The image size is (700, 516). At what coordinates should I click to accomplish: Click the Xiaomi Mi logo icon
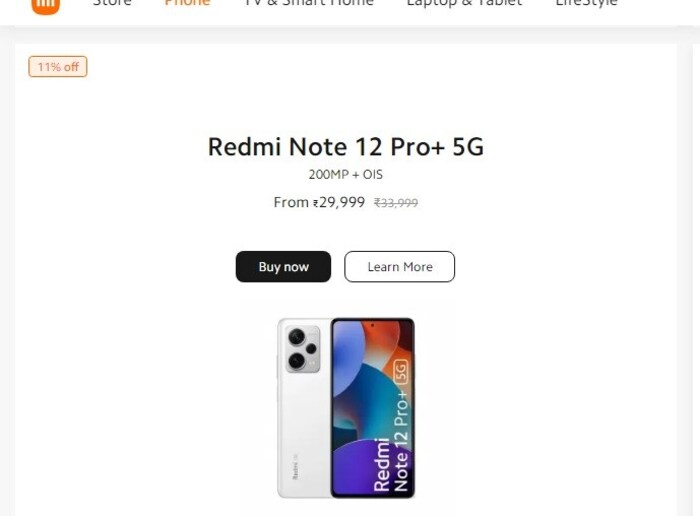[46, 4]
